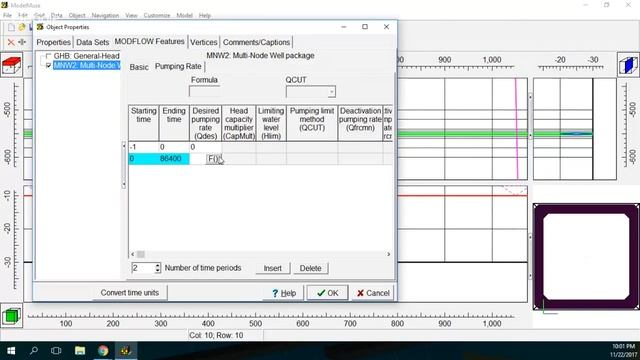640x360 pixels.
Task: Click the table's horizontal scrollbar right arrow
Action: pos(389,254)
